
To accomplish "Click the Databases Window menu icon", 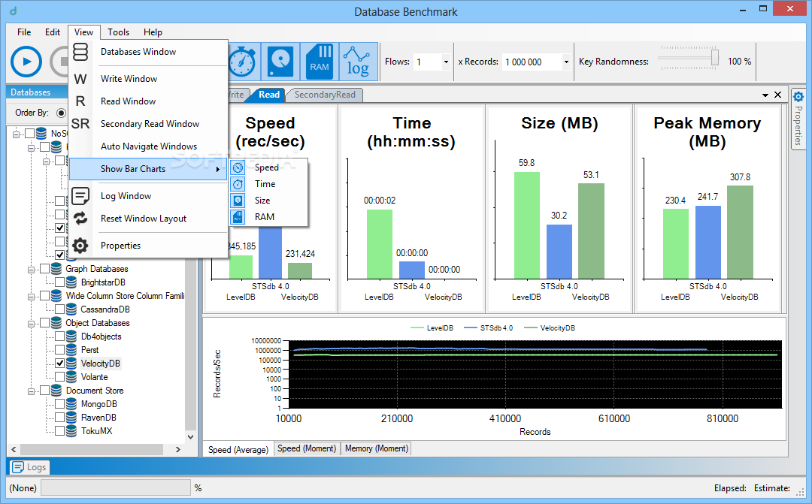I will [x=80, y=52].
